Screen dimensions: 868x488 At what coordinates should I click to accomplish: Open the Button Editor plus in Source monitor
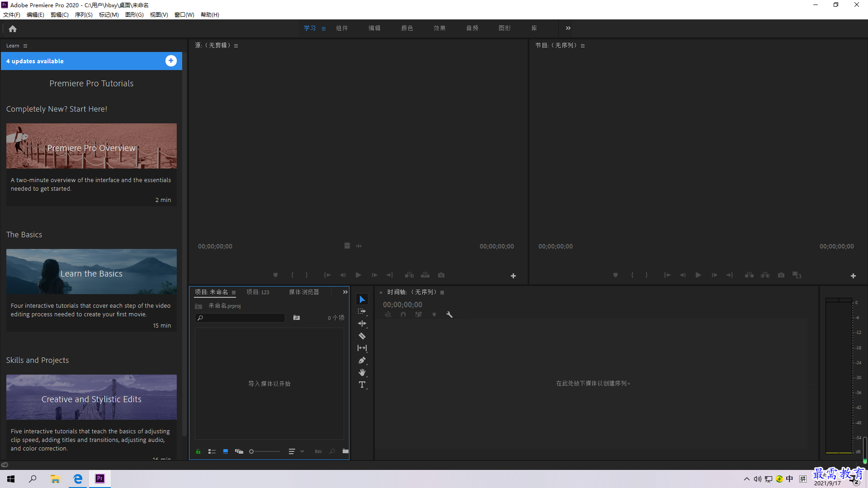click(x=513, y=276)
